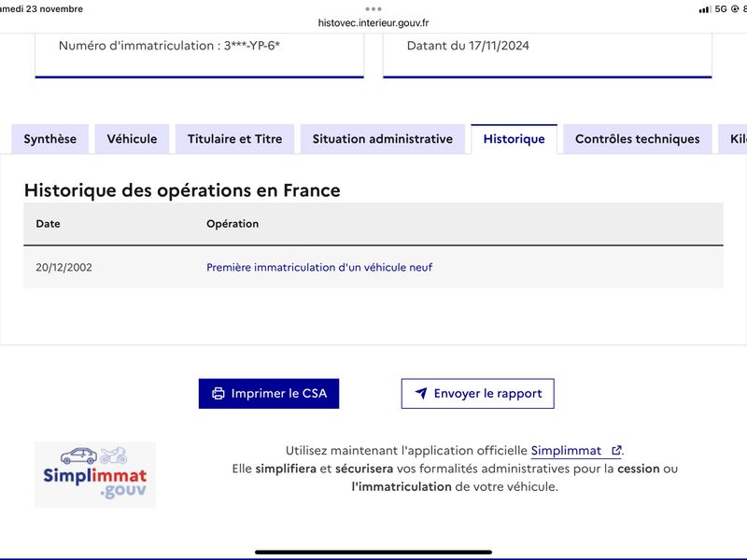Click the Imprimer le CSA button

coord(269,393)
